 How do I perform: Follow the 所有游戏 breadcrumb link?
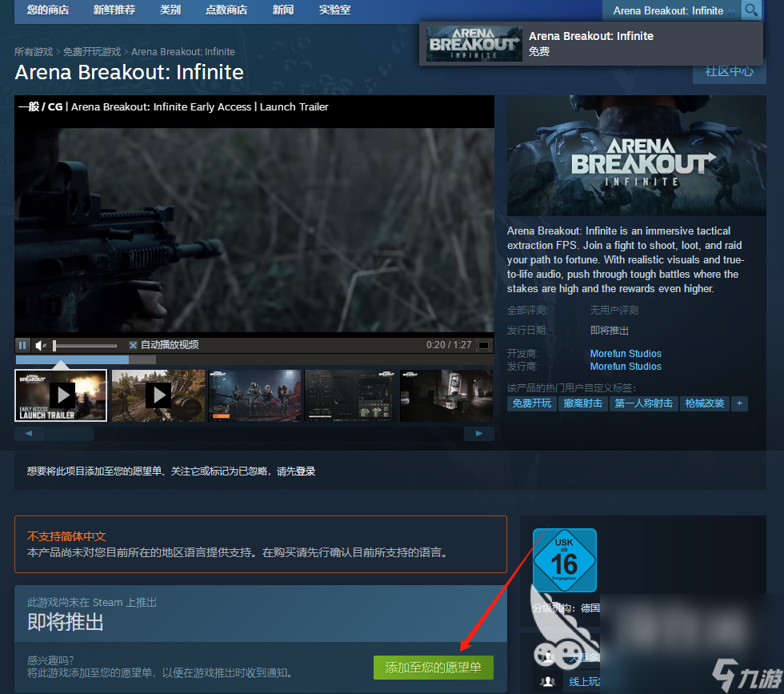(34, 52)
